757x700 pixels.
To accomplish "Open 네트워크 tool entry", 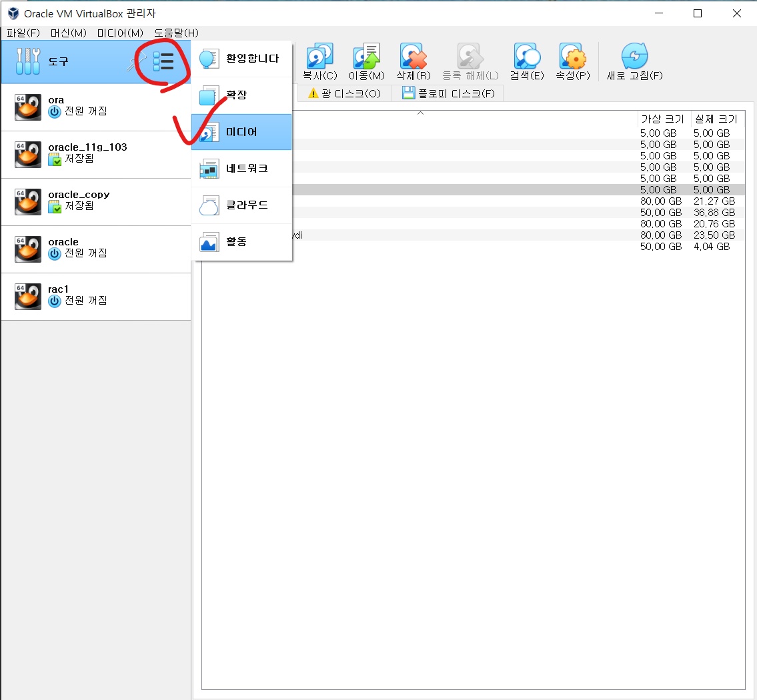I will coord(242,169).
